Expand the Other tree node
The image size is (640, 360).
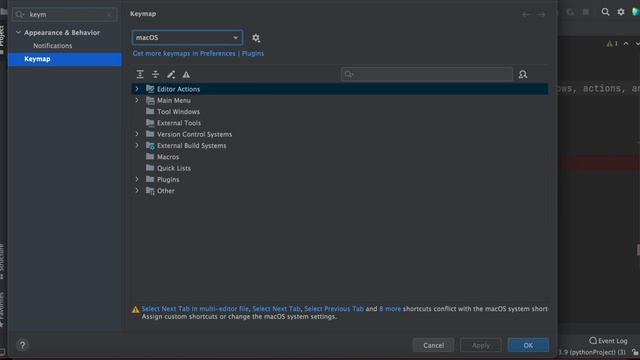pos(137,191)
